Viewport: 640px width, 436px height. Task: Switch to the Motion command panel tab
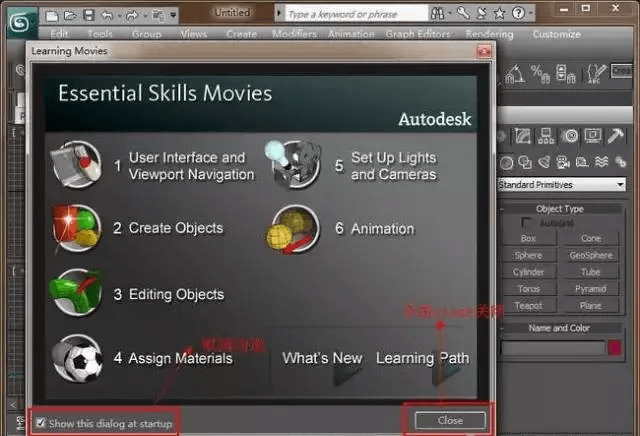[570, 136]
